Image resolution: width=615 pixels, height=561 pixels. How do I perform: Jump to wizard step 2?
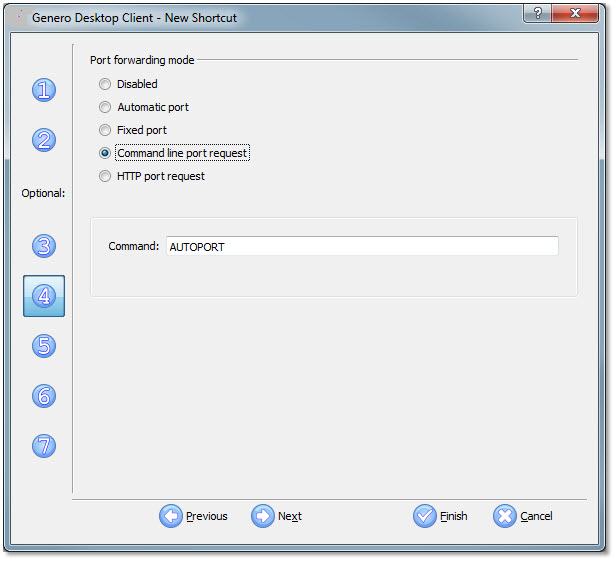click(44, 140)
